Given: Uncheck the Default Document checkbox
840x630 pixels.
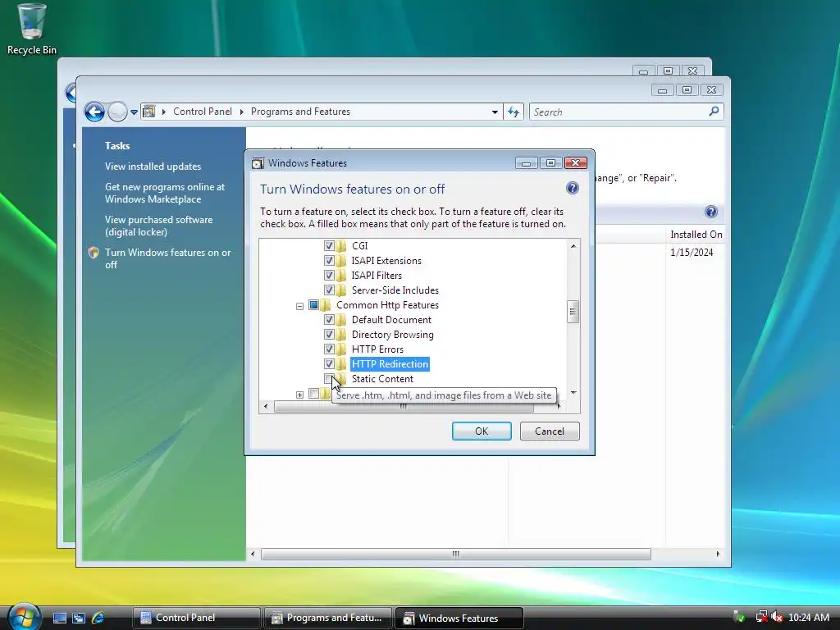Looking at the screenshot, I should pos(329,320).
